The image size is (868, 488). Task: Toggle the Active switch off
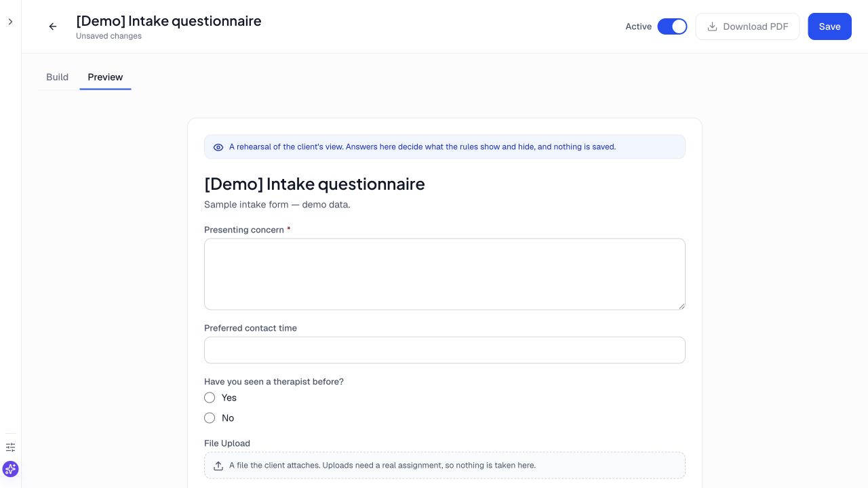pos(672,26)
